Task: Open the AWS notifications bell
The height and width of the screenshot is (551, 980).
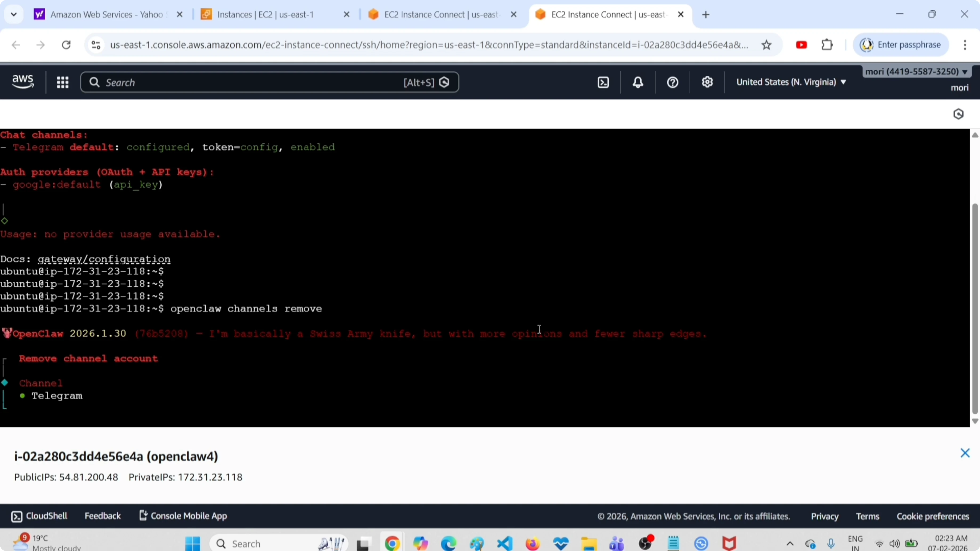Action: [x=638, y=83]
